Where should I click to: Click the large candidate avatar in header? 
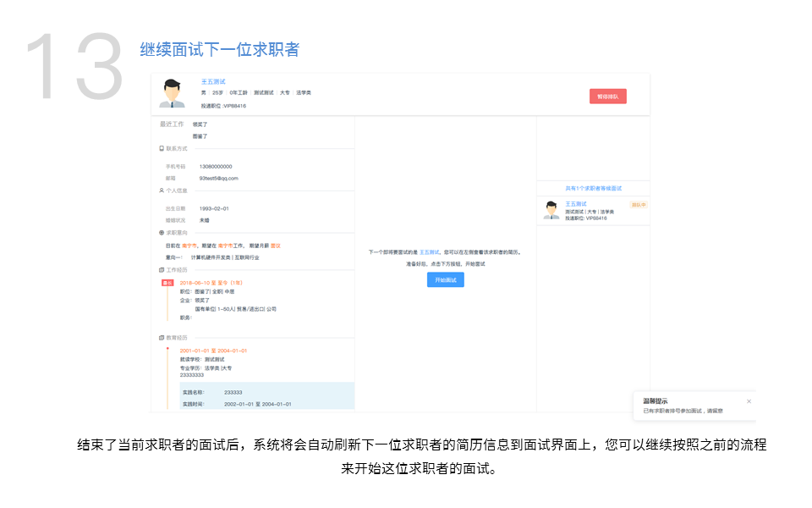(172, 93)
